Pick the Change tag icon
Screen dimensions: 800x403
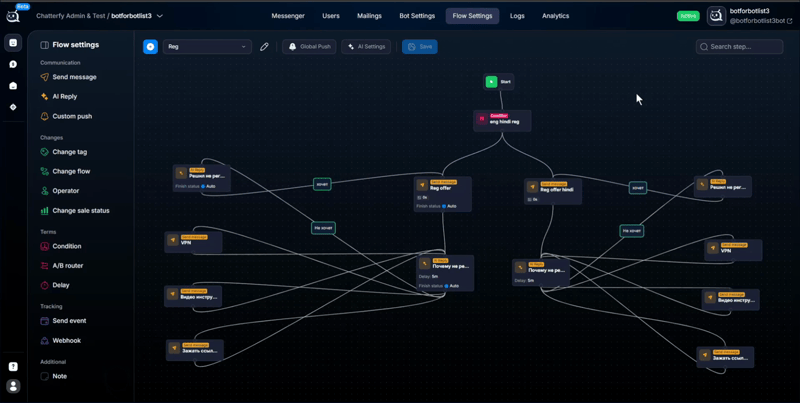pyautogui.click(x=44, y=152)
